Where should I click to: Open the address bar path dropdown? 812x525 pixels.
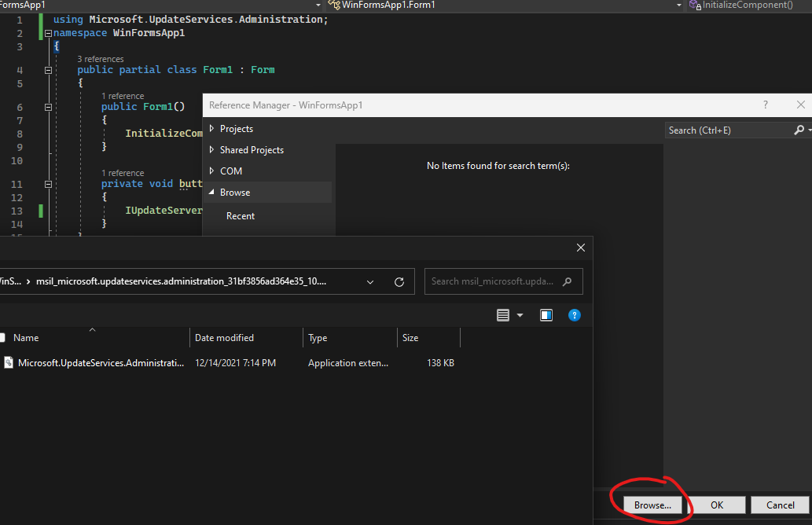[369, 281]
